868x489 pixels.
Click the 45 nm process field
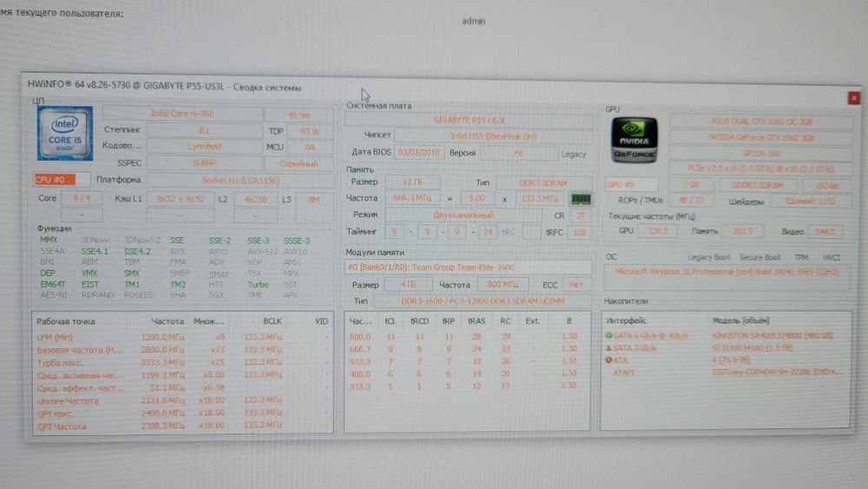[x=299, y=115]
